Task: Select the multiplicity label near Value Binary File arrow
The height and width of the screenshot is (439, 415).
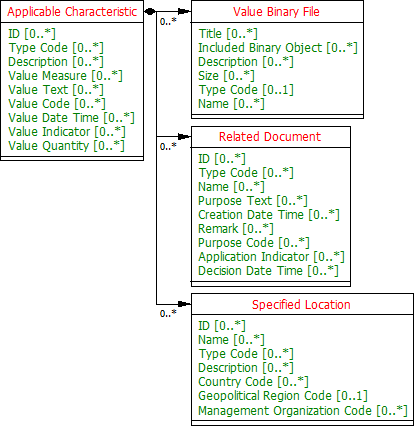Action: coord(168,22)
